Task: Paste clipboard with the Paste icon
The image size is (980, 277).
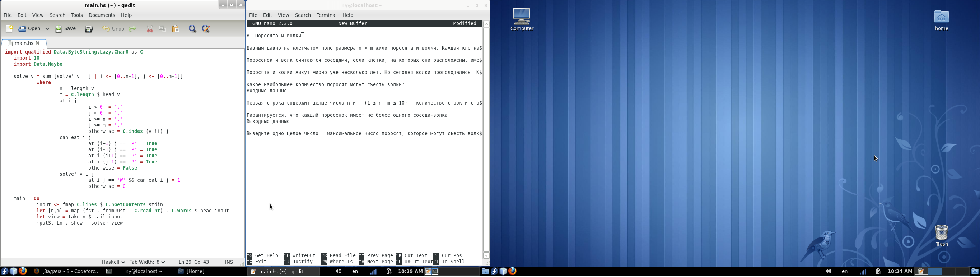Action: coord(176,29)
